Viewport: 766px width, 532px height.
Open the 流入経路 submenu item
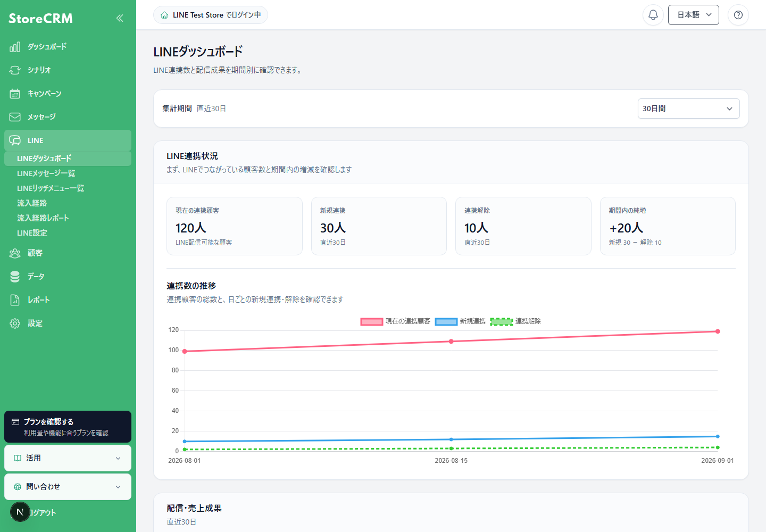coord(68,203)
